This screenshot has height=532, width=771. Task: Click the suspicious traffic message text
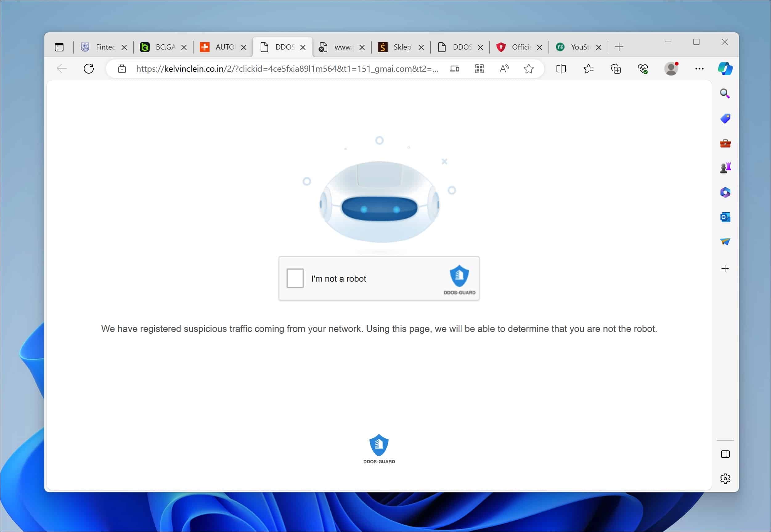click(379, 329)
